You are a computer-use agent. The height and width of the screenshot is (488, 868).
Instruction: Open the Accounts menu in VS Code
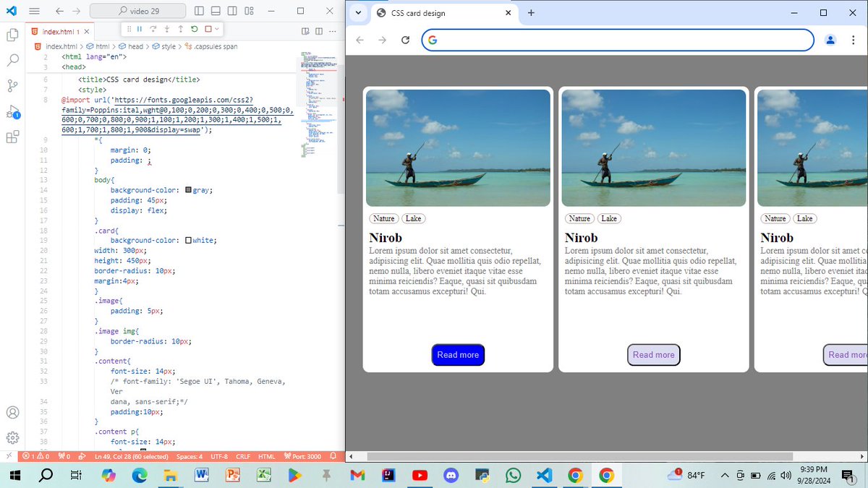tap(12, 412)
